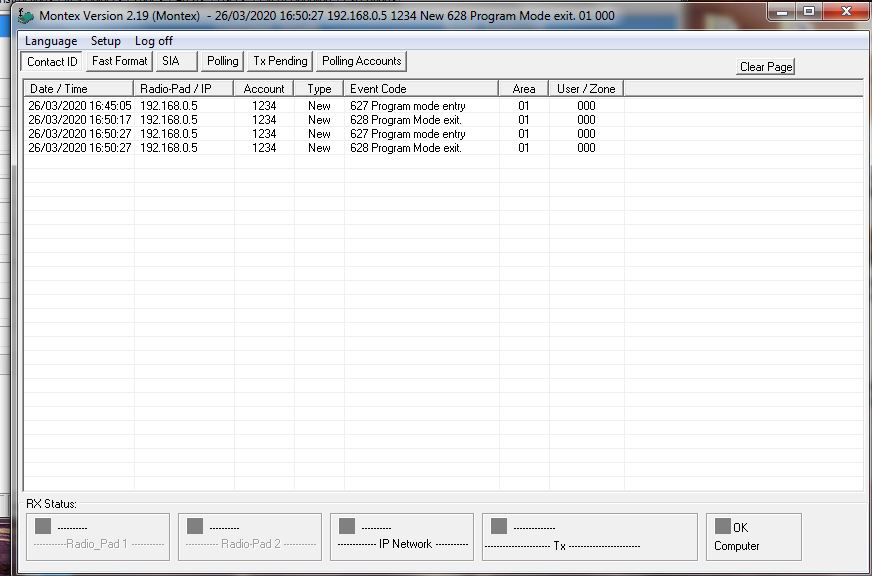This screenshot has height=576, width=872.
Task: Click the Tx status indicator square
Action: tap(499, 526)
